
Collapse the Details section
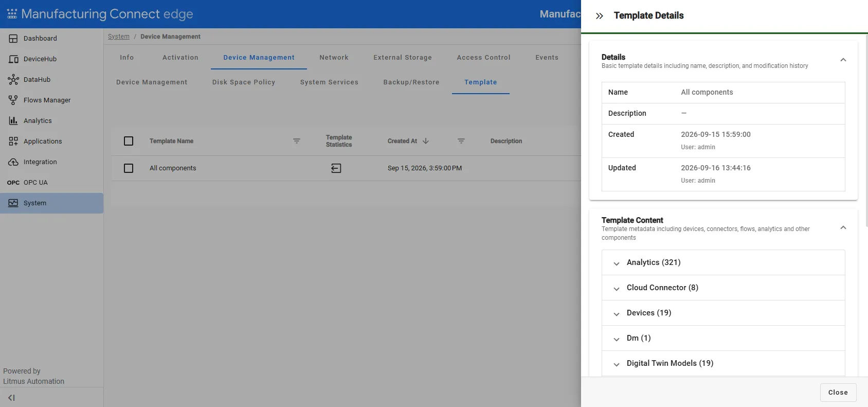click(843, 60)
